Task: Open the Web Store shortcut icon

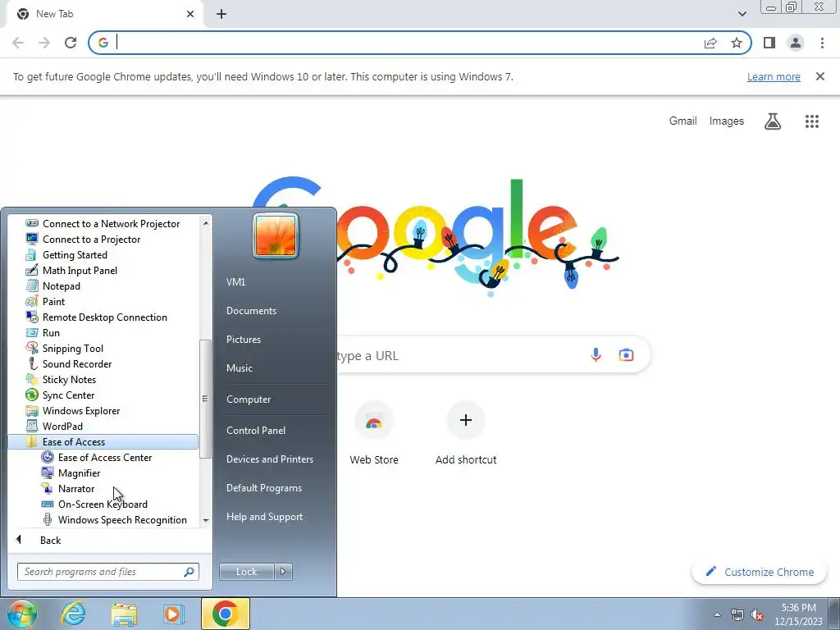Action: pyautogui.click(x=374, y=421)
